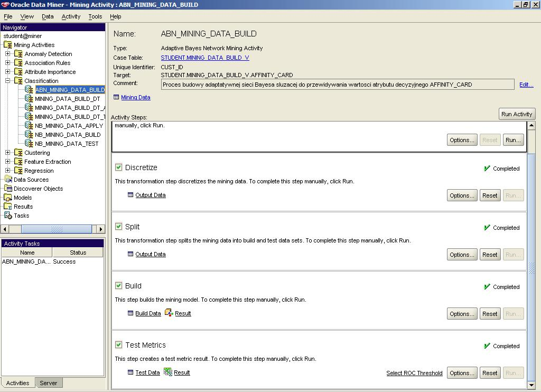Click the Anomaly Detection folder icon
Image resolution: width=541 pixels, height=392 pixels.
pos(18,54)
